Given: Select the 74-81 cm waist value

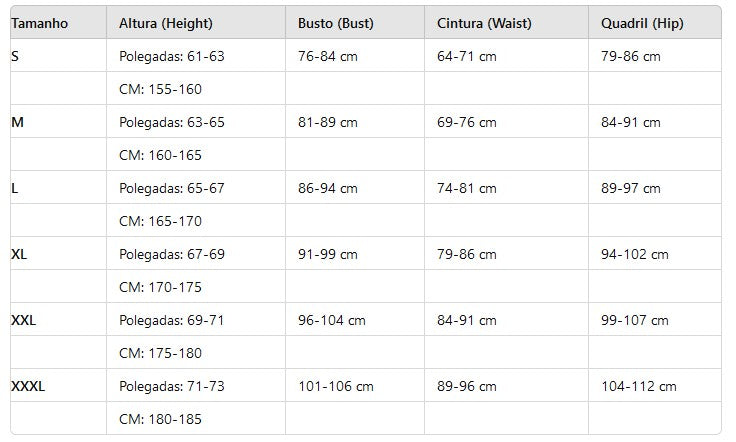Looking at the screenshot, I should (x=467, y=189).
